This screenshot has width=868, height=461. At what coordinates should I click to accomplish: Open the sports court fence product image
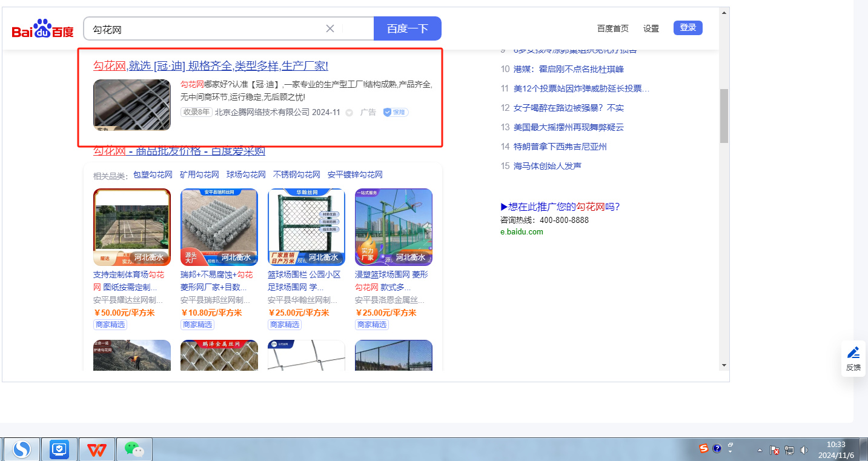click(x=132, y=227)
